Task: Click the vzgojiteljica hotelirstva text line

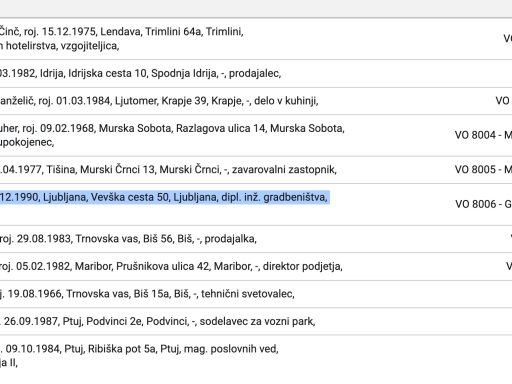Action: (x=60, y=46)
